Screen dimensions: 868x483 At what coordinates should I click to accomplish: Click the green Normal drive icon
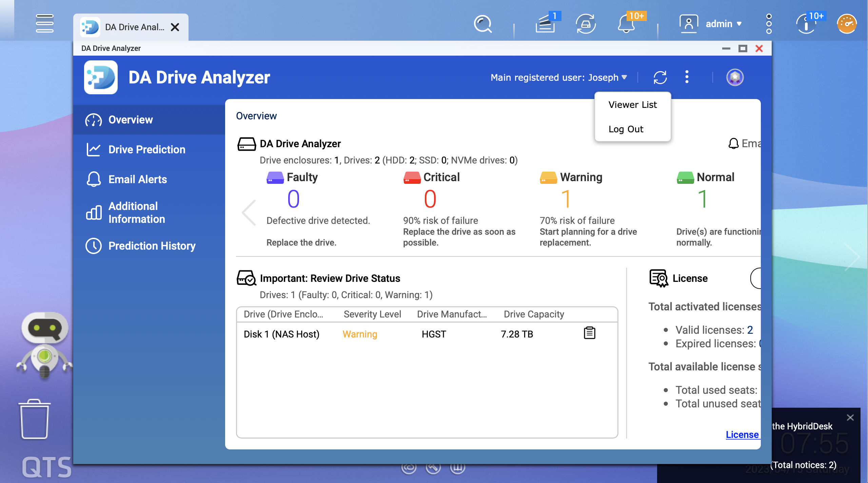tap(685, 177)
